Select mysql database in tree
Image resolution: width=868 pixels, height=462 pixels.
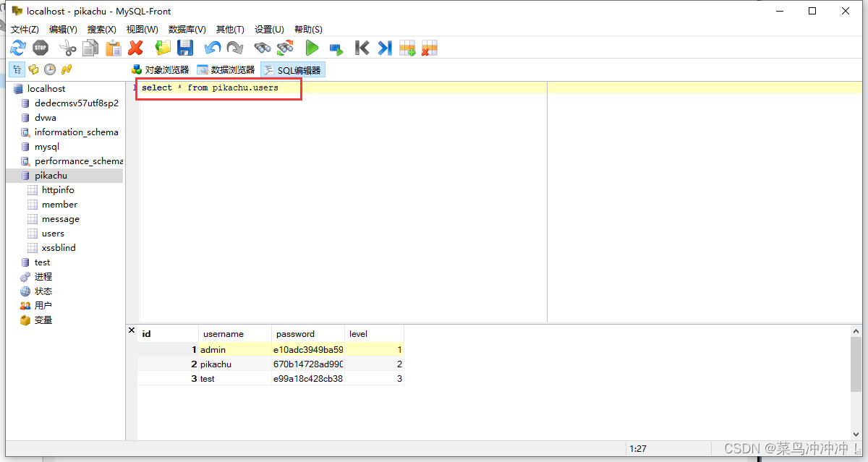pos(47,147)
